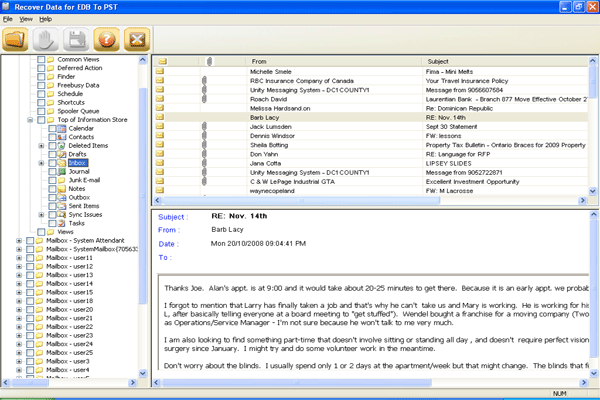Viewport: 600px width, 400px height.
Task: Check the Deleted Items checkbox
Action: 51,145
